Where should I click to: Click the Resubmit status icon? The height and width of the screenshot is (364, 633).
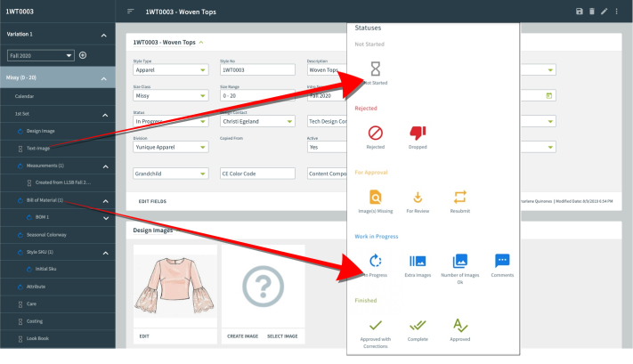(x=460, y=198)
